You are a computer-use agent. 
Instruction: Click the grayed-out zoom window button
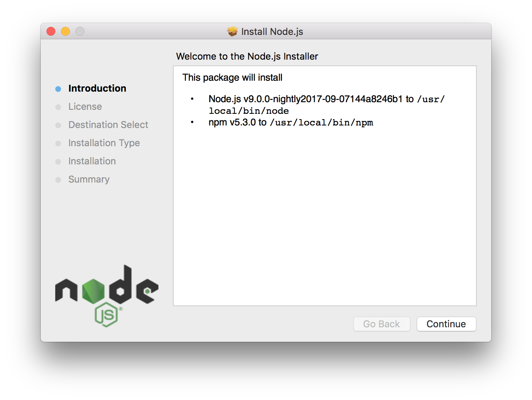80,32
